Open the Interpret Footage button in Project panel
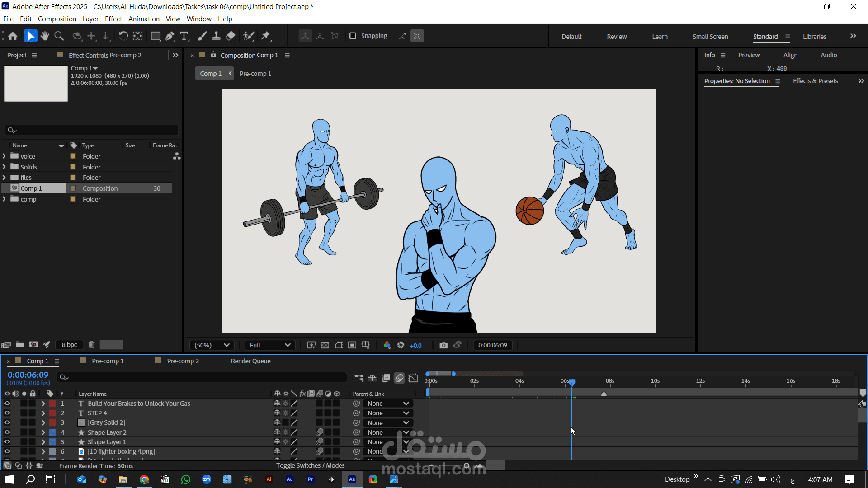Viewport: 868px width, 488px height. pyautogui.click(x=6, y=345)
